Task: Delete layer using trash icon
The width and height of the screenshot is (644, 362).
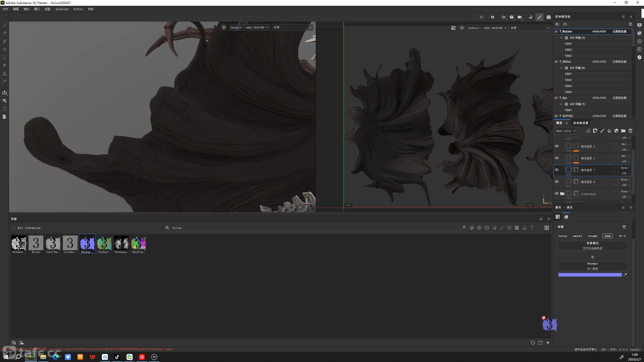Action: pyautogui.click(x=630, y=131)
